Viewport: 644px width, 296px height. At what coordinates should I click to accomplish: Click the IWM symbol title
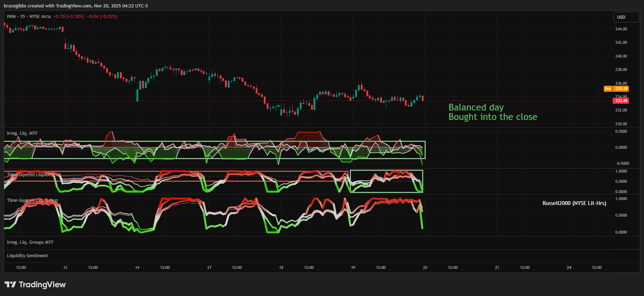click(29, 17)
